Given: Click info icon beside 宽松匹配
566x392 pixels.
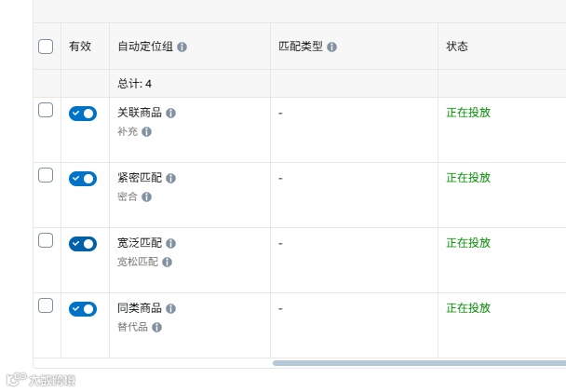Looking at the screenshot, I should tap(168, 263).
